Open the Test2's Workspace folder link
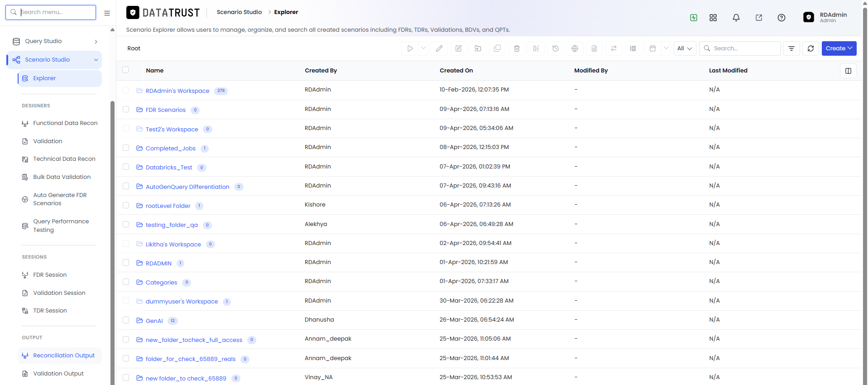The width and height of the screenshot is (868, 385). point(172,130)
